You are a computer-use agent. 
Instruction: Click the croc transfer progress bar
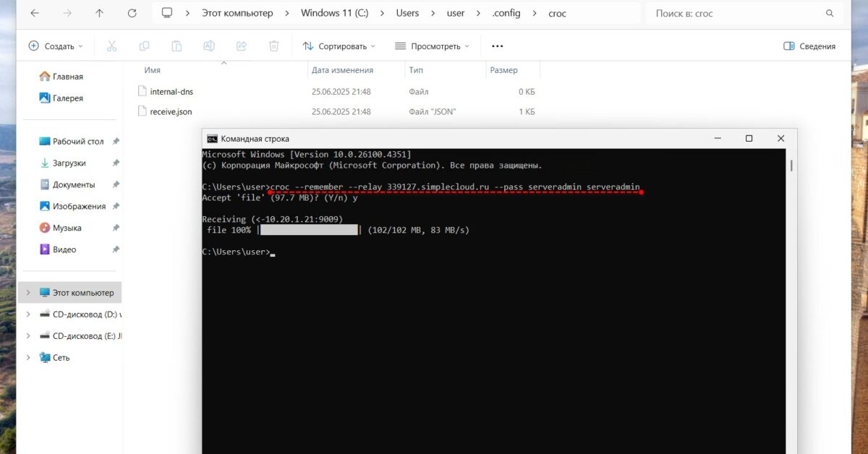(x=309, y=229)
